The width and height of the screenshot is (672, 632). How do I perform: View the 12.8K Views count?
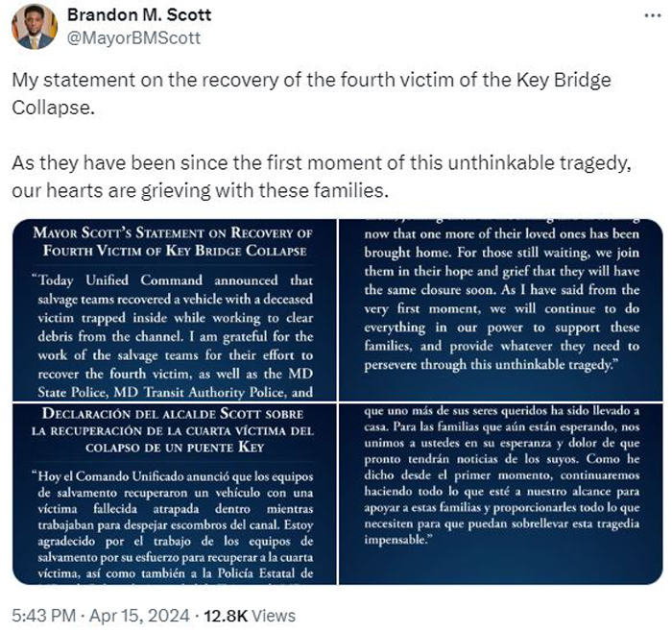point(250,616)
